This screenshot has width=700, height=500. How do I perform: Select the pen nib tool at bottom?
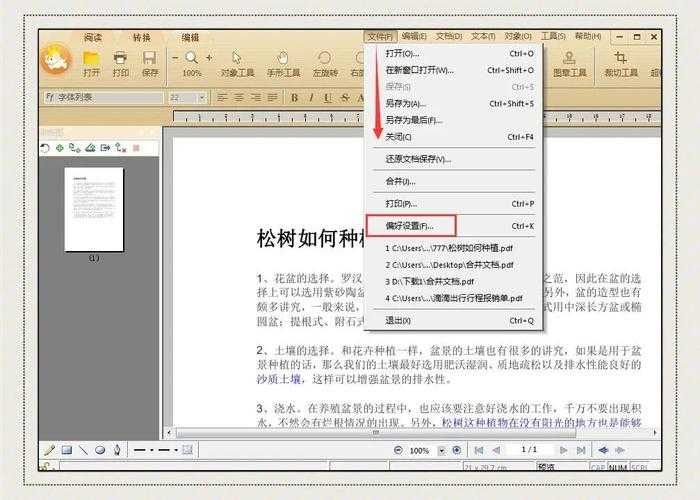click(x=117, y=450)
